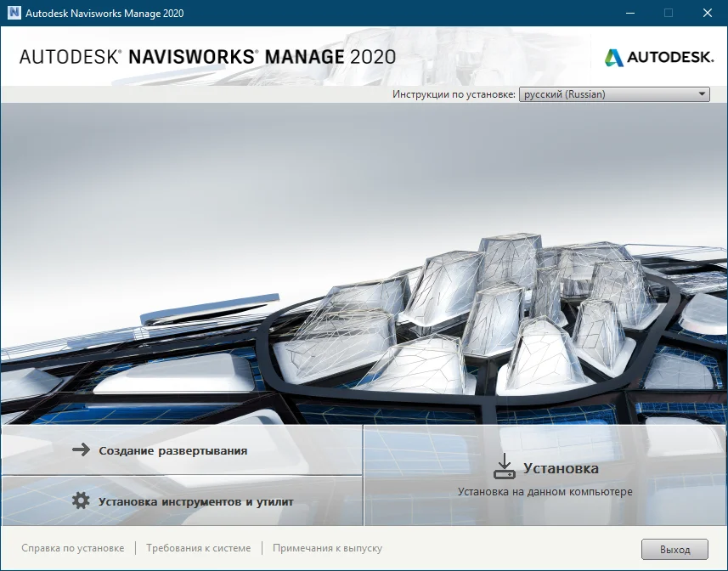Select Создание развертывания option
This screenshot has width=728, height=571.
172,450
